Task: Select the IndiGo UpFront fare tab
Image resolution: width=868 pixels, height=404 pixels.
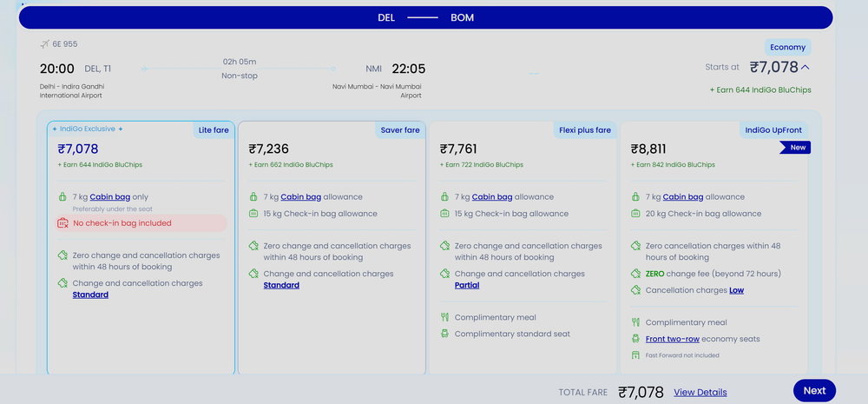Action: 774,130
